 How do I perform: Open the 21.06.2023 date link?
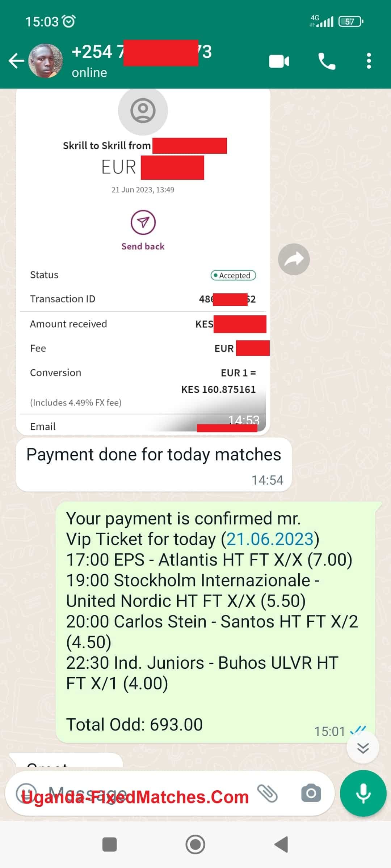(x=270, y=539)
